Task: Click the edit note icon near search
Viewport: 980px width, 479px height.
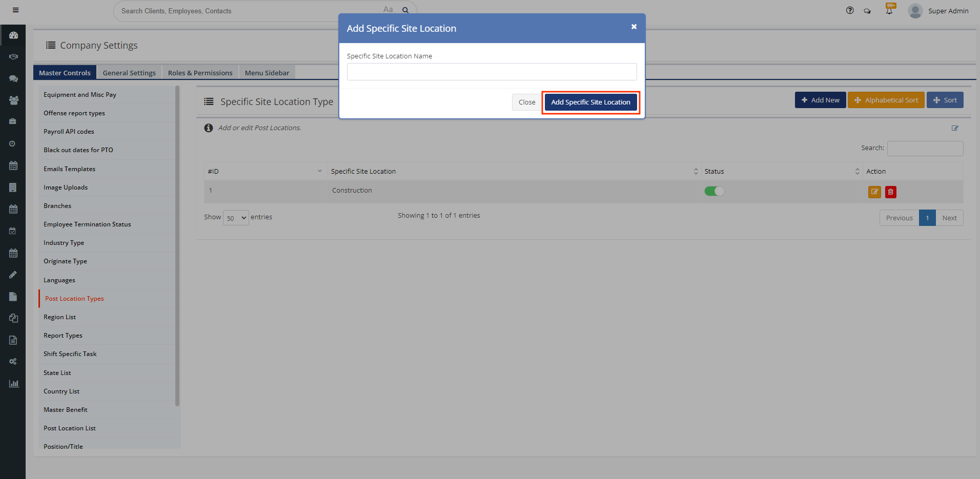Action: point(955,128)
